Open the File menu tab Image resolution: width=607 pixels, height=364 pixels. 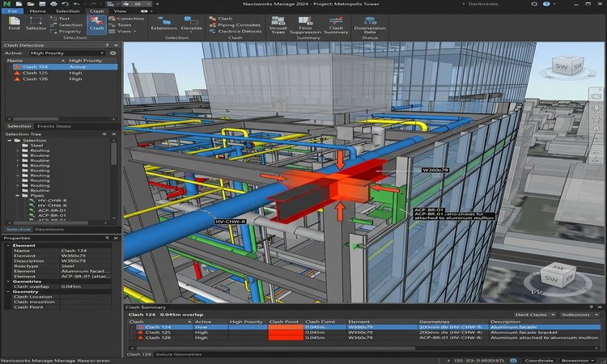12,11
